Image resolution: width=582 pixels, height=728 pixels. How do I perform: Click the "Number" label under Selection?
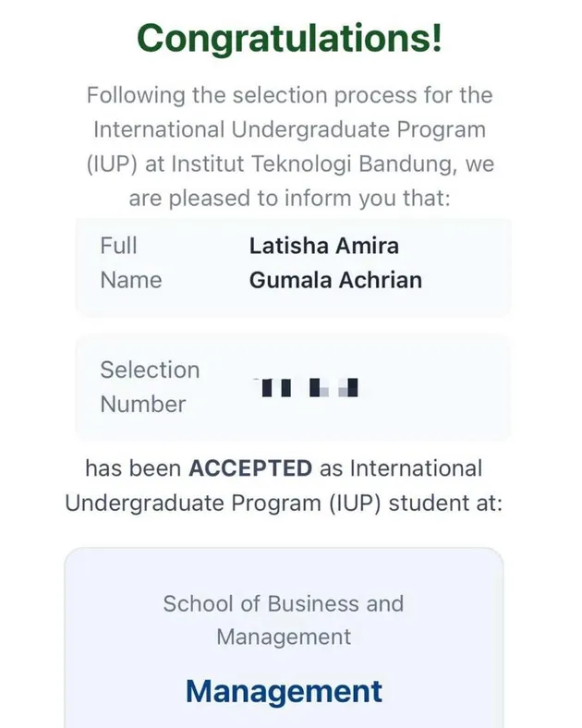pos(143,404)
